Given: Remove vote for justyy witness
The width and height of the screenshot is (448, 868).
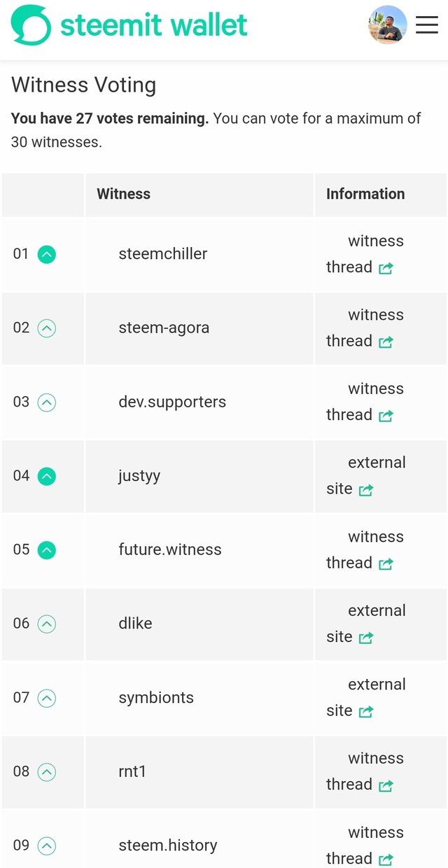Looking at the screenshot, I should (46, 477).
